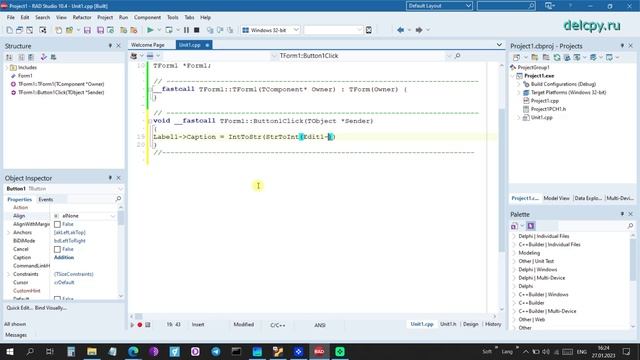This screenshot has height=360, width=640.
Task: Open the Default Layout dropdown
Action: tap(468, 6)
